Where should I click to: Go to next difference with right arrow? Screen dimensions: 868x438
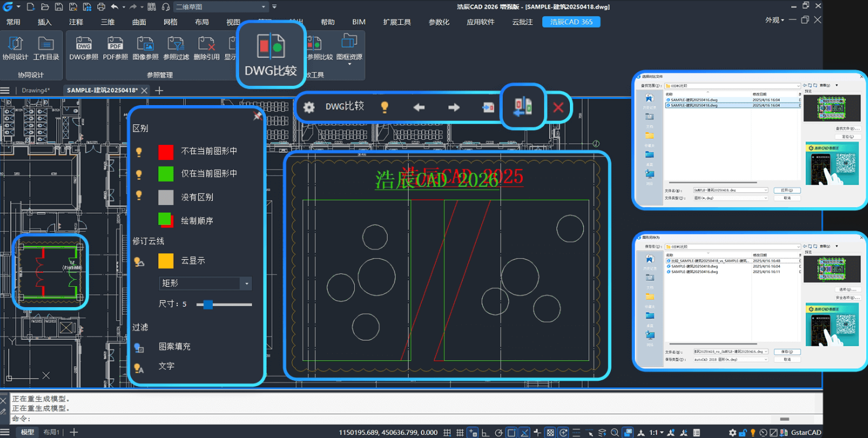454,107
